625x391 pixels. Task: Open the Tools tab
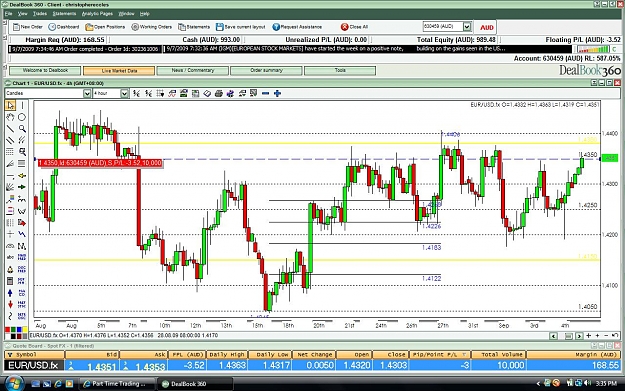pyautogui.click(x=340, y=71)
